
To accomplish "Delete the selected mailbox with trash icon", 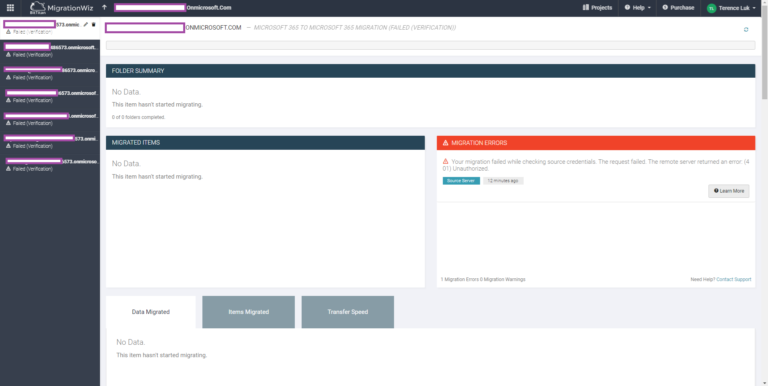I will coord(94,24).
